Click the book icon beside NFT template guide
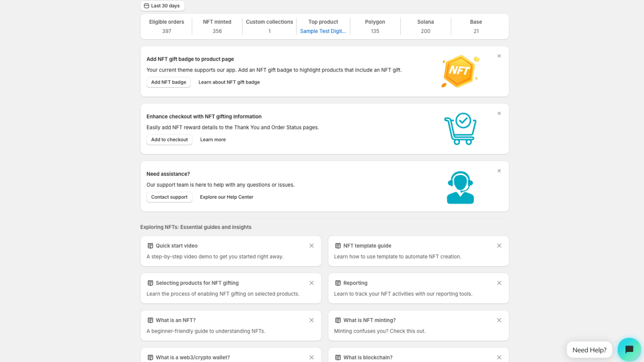 point(337,245)
